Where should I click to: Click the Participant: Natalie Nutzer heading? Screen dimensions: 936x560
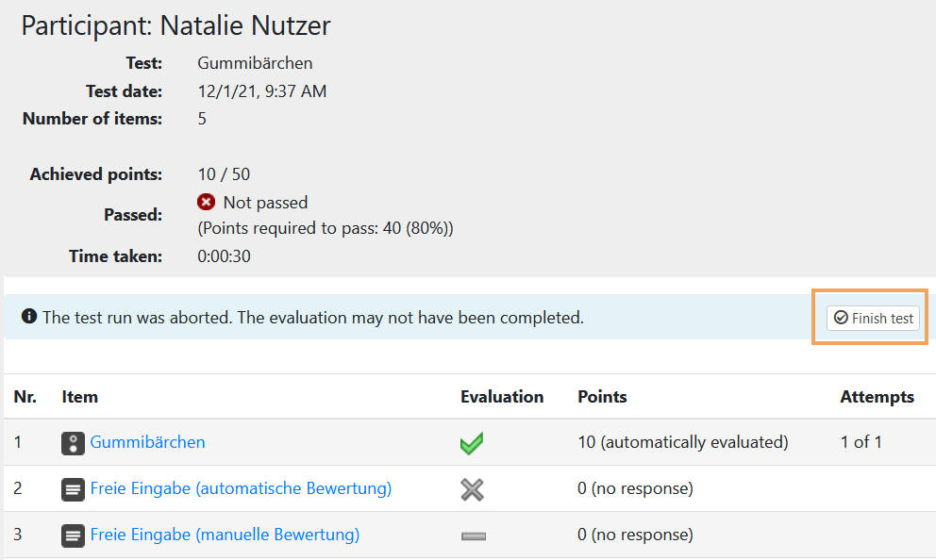click(x=176, y=25)
